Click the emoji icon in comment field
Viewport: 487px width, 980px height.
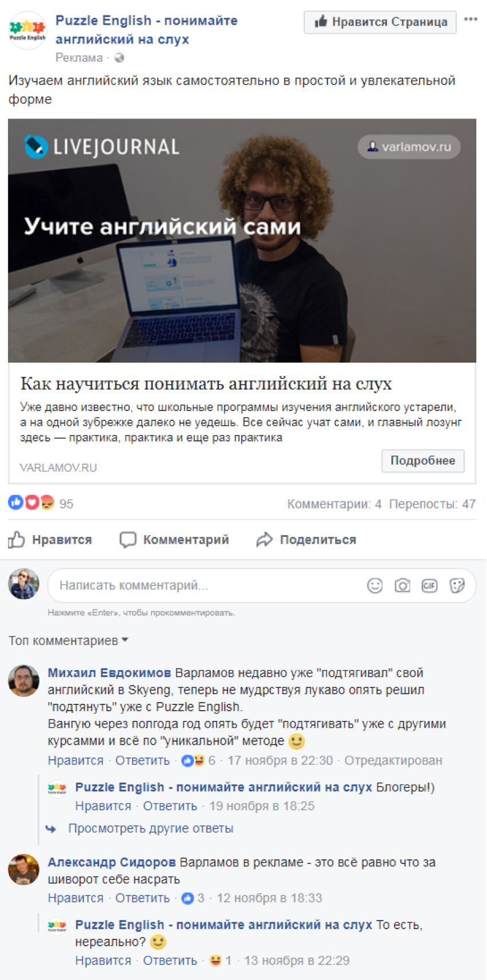375,585
